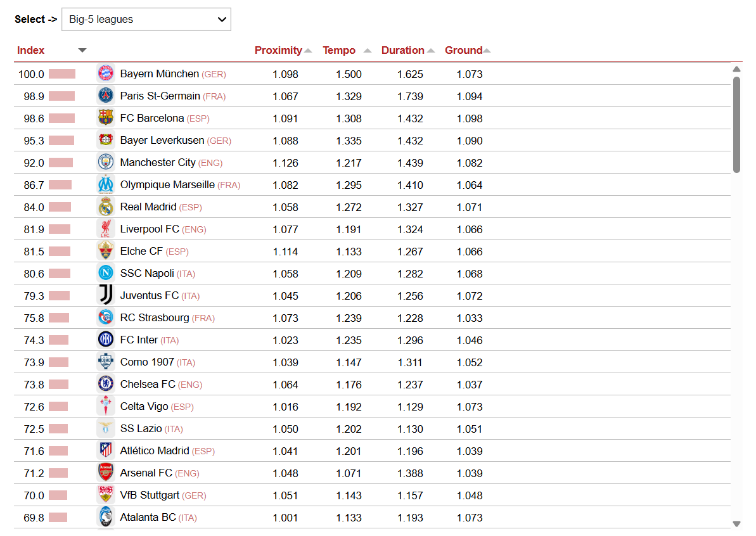
Task: Open the Big-5 leagues select dropdown
Action: click(146, 19)
